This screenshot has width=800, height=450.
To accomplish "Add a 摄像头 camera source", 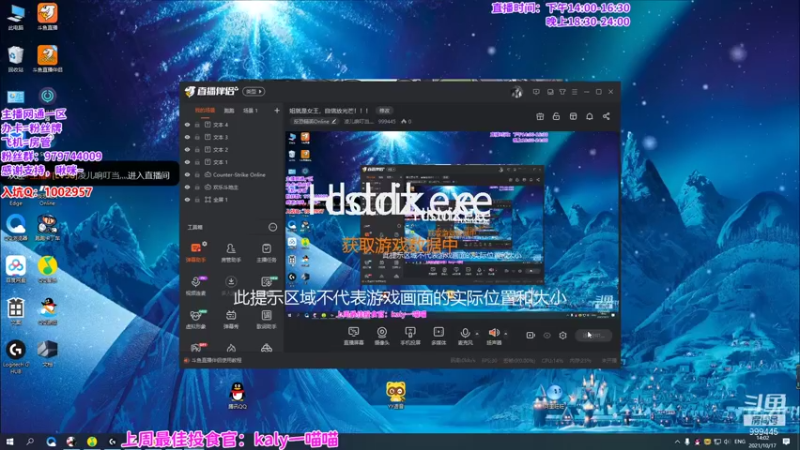I will tap(382, 336).
